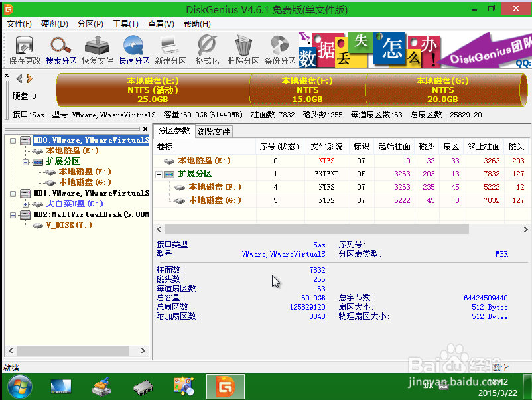The image size is (532, 400).
Task: Click the 标识 column header
Action: click(x=362, y=146)
